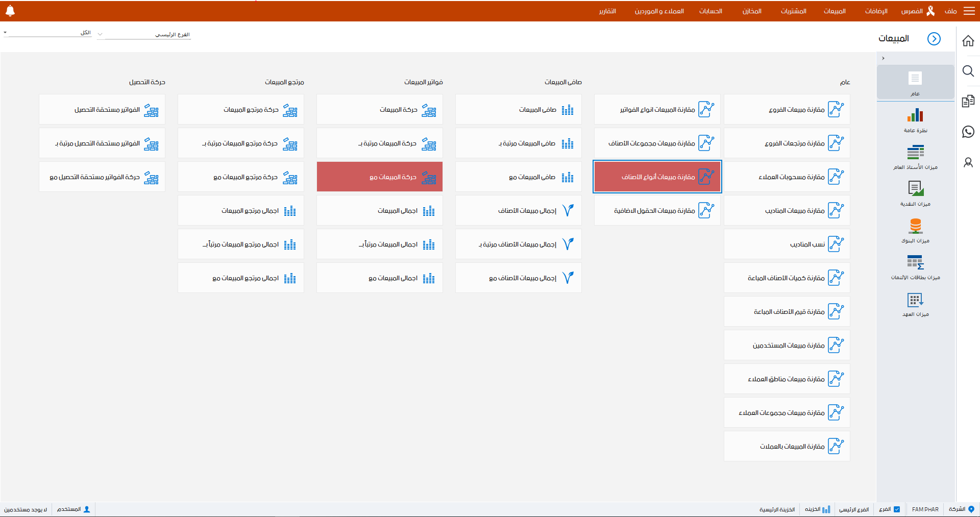Image resolution: width=980 pixels, height=517 pixels.
Task: Click the circled arrow beside the المبيعات title
Action: point(934,39)
